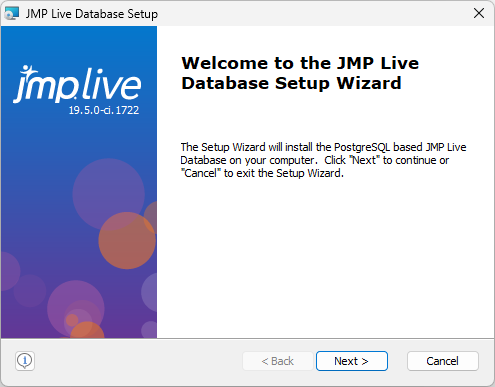Click the Next button to continue setup
Image resolution: width=495 pixels, height=387 pixels.
[x=352, y=361]
